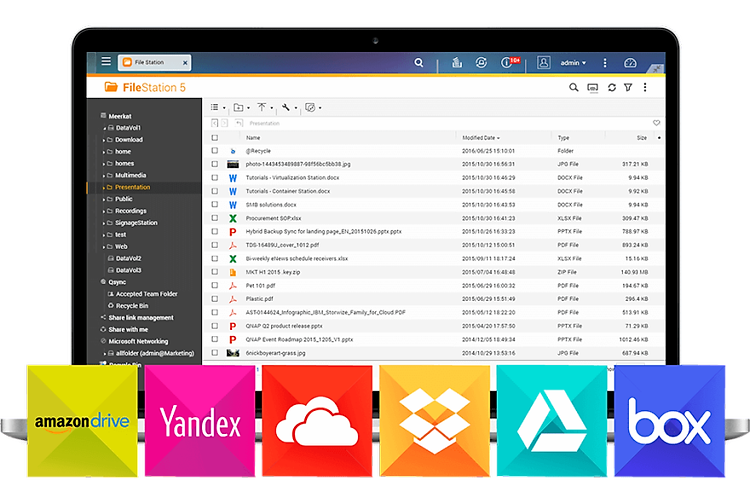
Task: Search files in File Station
Action: click(x=574, y=88)
